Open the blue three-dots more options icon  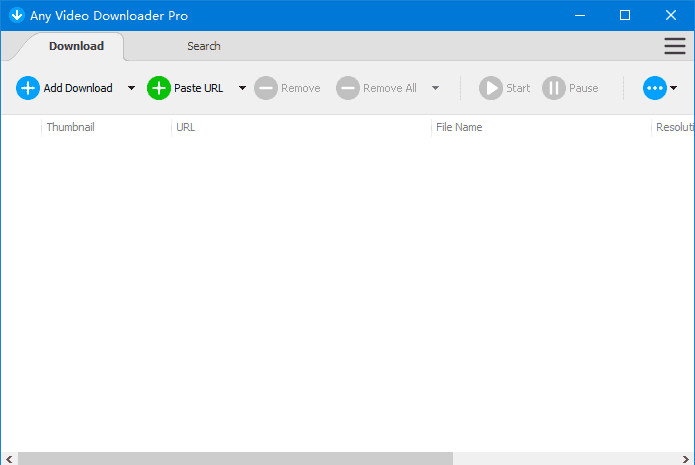tap(655, 88)
